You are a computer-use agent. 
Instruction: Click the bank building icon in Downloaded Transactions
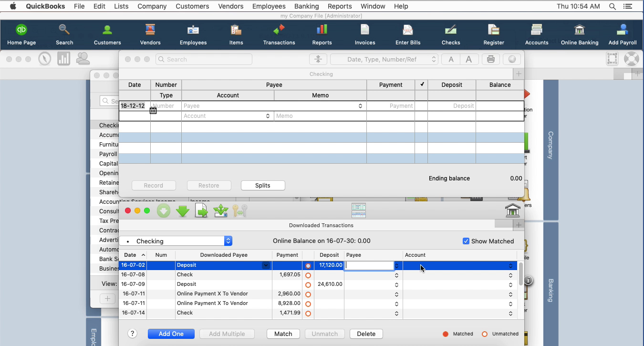pos(512,210)
